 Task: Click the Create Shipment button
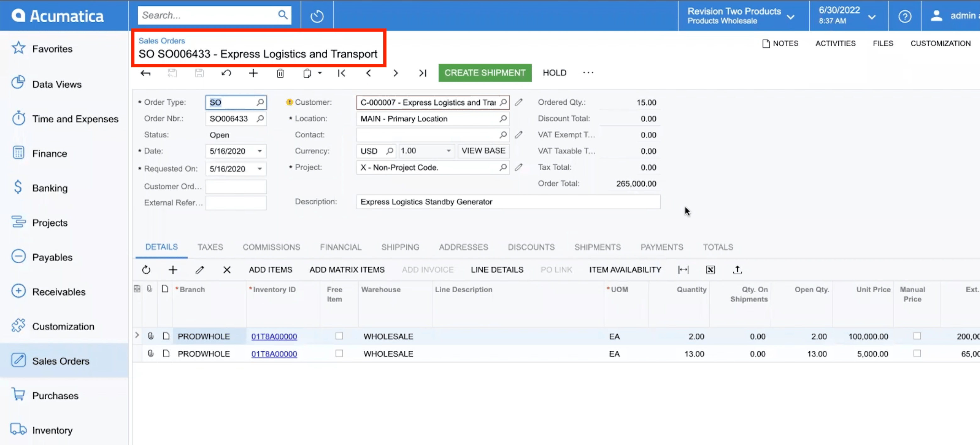tap(485, 73)
